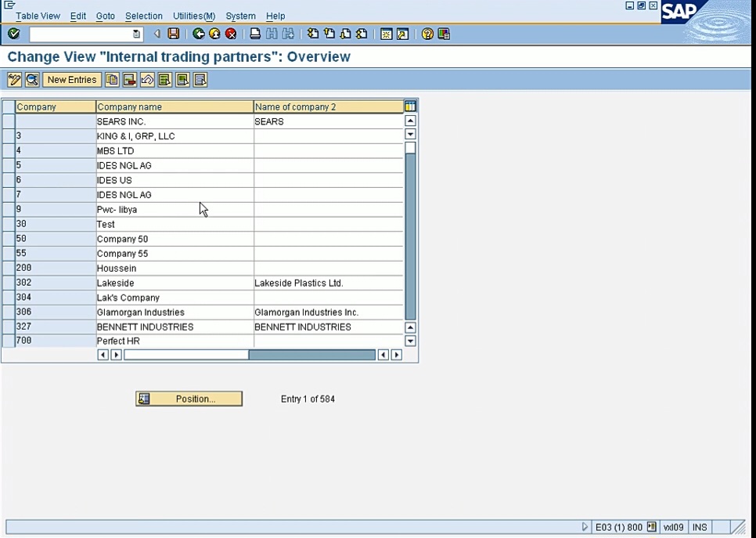Select the row for KING & I, GRP, LLC
The height and width of the screenshot is (538, 756).
[9, 136]
